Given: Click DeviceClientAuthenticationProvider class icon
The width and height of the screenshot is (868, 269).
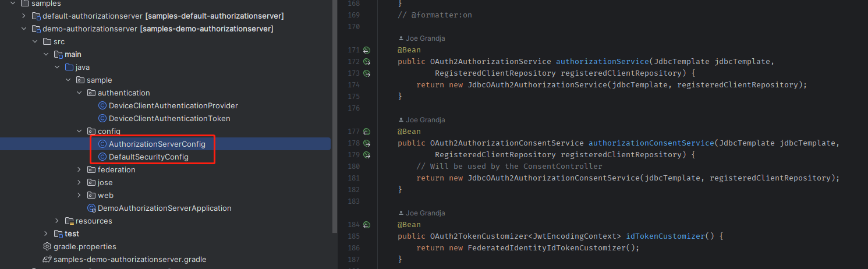Looking at the screenshot, I should pyautogui.click(x=102, y=105).
